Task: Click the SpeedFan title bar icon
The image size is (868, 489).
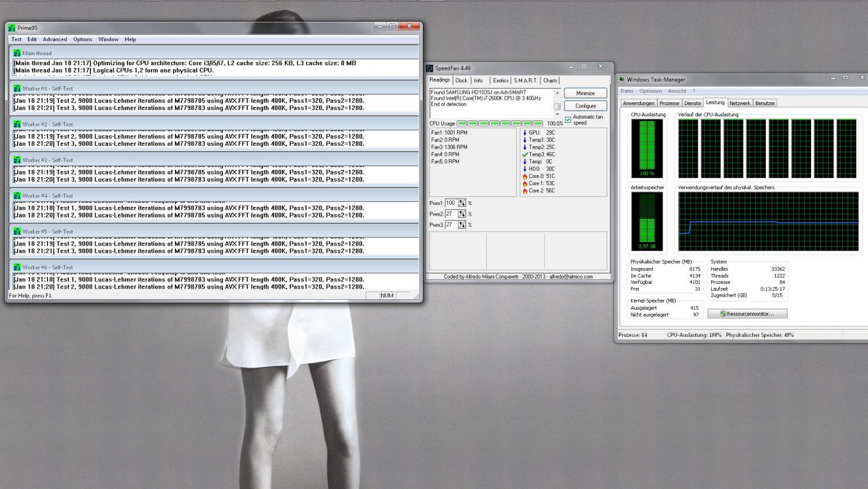Action: [430, 68]
